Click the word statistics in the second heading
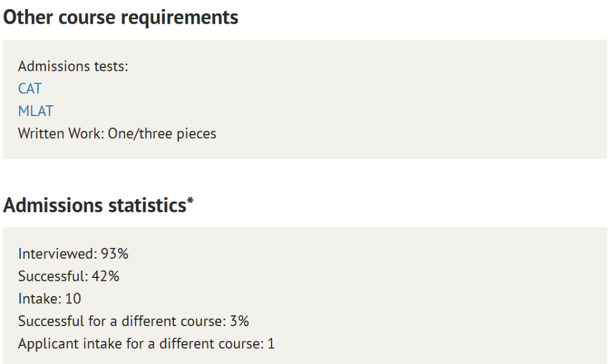Image resolution: width=612 pixels, height=364 pixels. coord(147,205)
